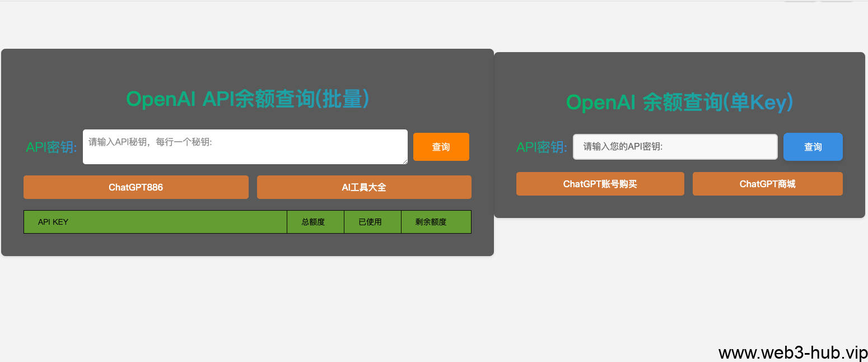This screenshot has width=868, height=362.
Task: Click the textarea resize handle corner
Action: tap(405, 161)
